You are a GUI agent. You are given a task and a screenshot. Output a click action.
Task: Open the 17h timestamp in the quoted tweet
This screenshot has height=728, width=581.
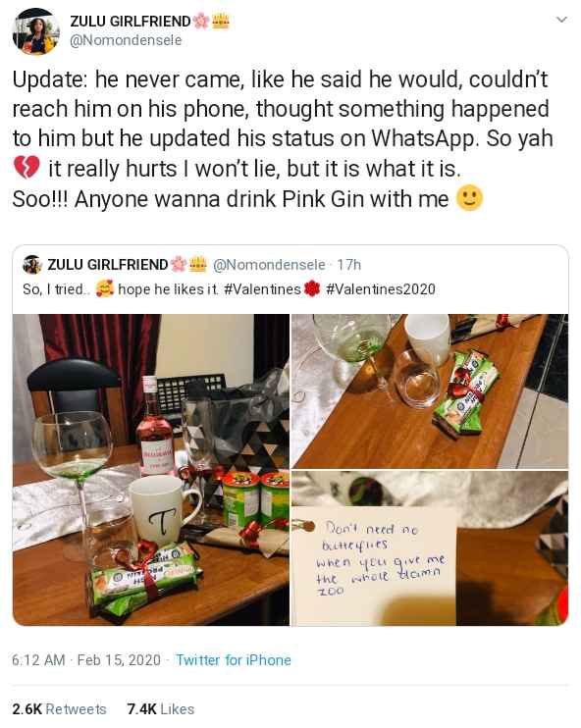point(348,265)
